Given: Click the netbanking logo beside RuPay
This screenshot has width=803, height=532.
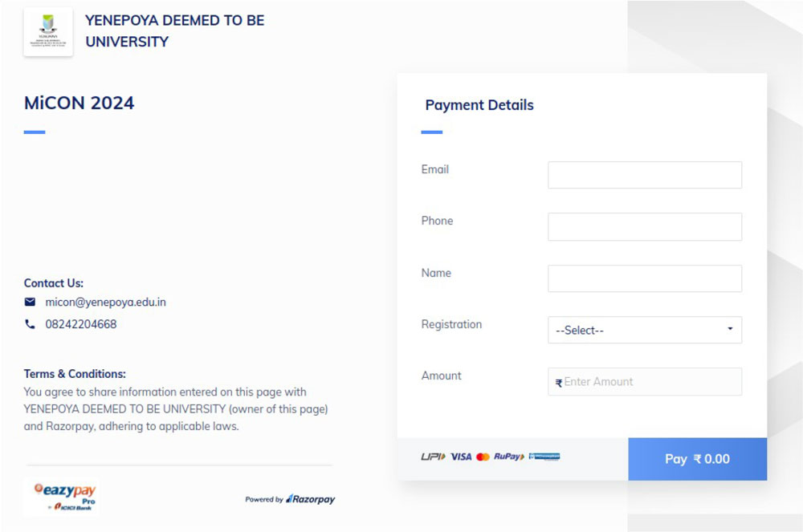Looking at the screenshot, I should [x=544, y=457].
